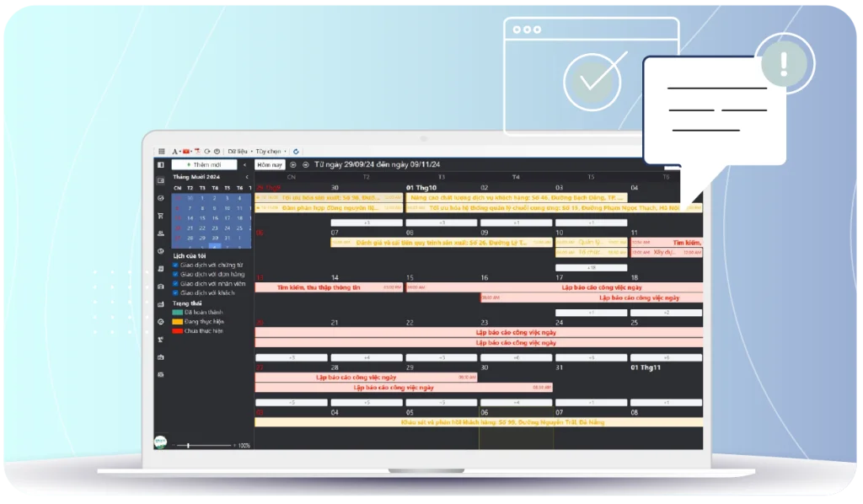This screenshot has width=863, height=504.
Task: Toggle 'Giao dịch với đơn hàng' checkbox
Action: (175, 274)
